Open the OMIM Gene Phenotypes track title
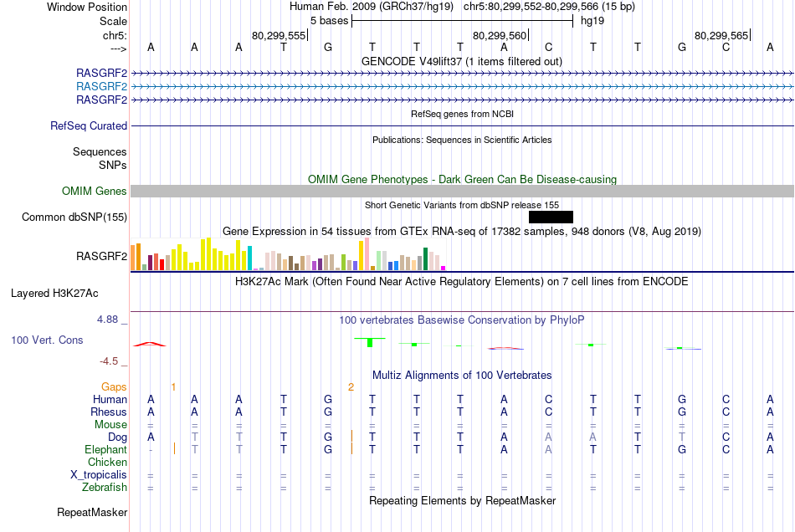The height and width of the screenshot is (532, 795). tap(462, 179)
